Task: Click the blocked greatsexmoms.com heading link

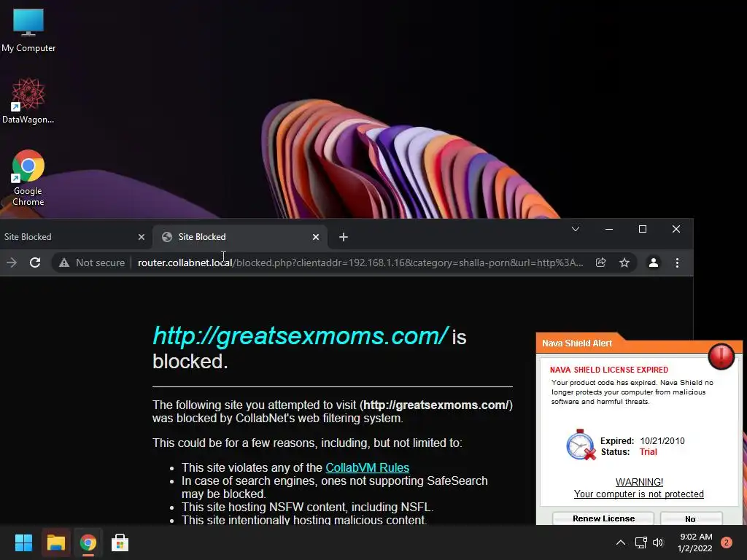Action: pos(300,335)
